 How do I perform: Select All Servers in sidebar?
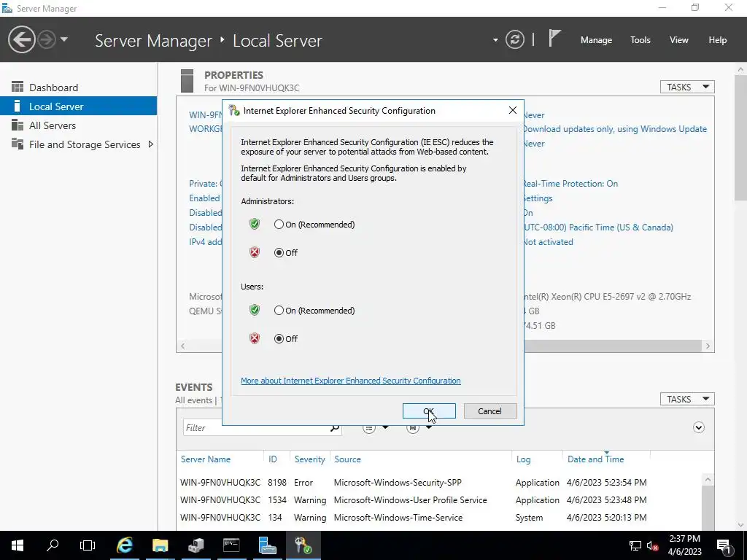tap(79, 125)
